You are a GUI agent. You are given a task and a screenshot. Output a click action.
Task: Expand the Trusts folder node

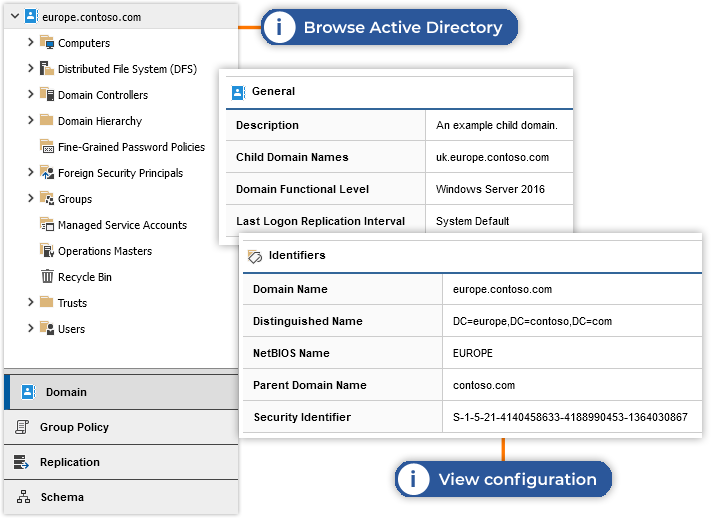[x=30, y=303]
